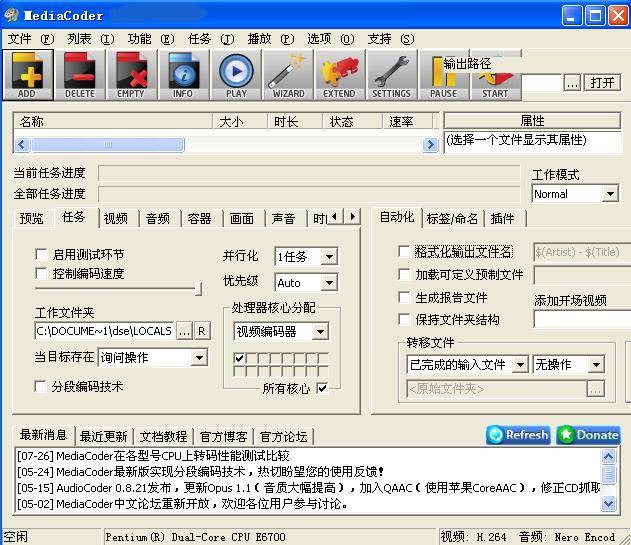Open the 优先级 Auto dropdown
Image resolution: width=631 pixels, height=545 pixels.
pos(306,283)
